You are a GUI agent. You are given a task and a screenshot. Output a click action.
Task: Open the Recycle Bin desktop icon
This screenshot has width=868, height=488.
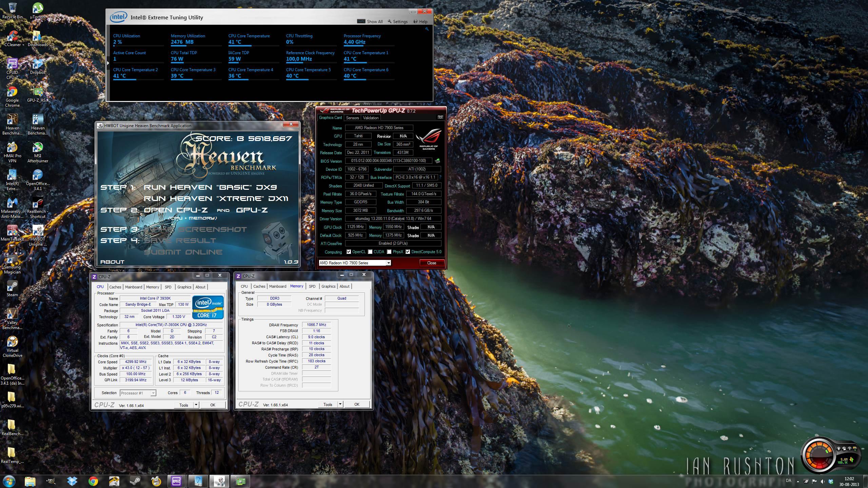point(12,11)
